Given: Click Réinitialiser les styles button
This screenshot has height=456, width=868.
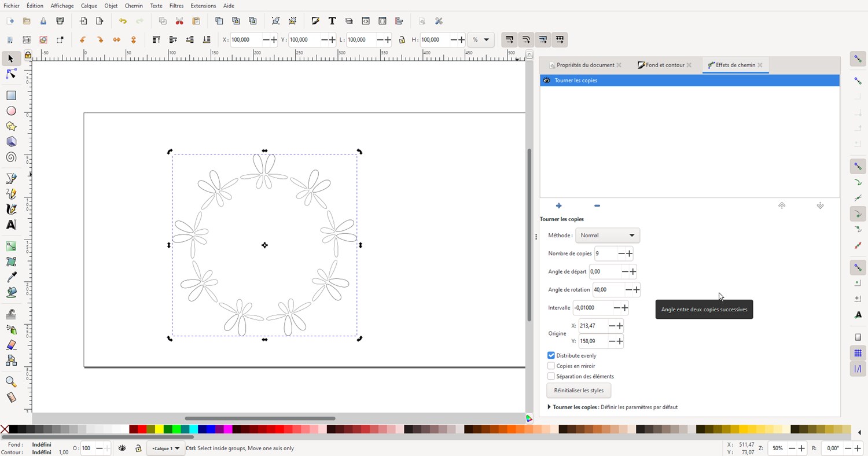Looking at the screenshot, I should click(579, 391).
